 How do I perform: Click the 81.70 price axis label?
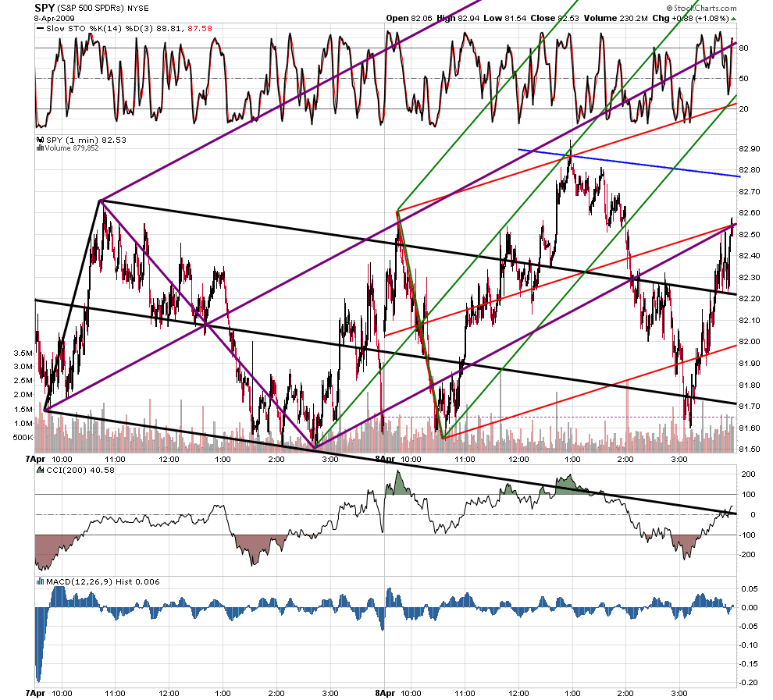(750, 407)
